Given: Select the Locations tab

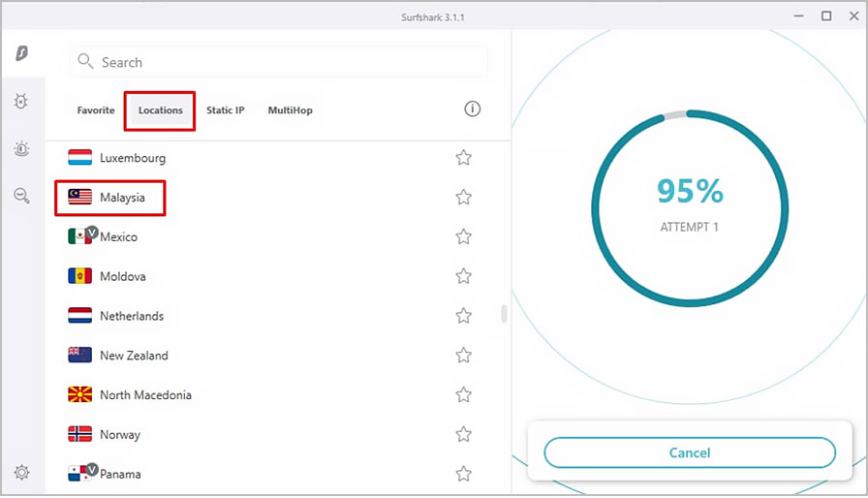Looking at the screenshot, I should pos(160,110).
